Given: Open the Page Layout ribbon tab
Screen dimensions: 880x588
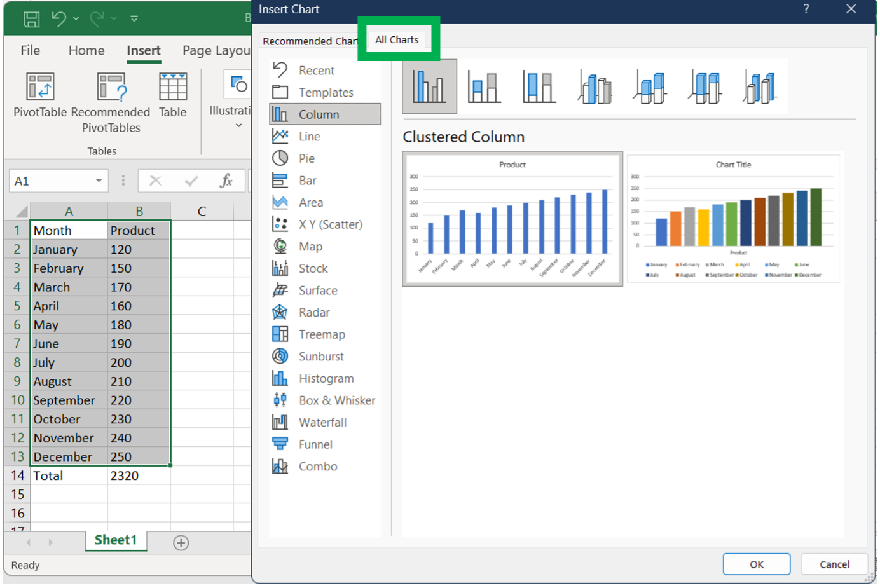Looking at the screenshot, I should click(x=215, y=50).
